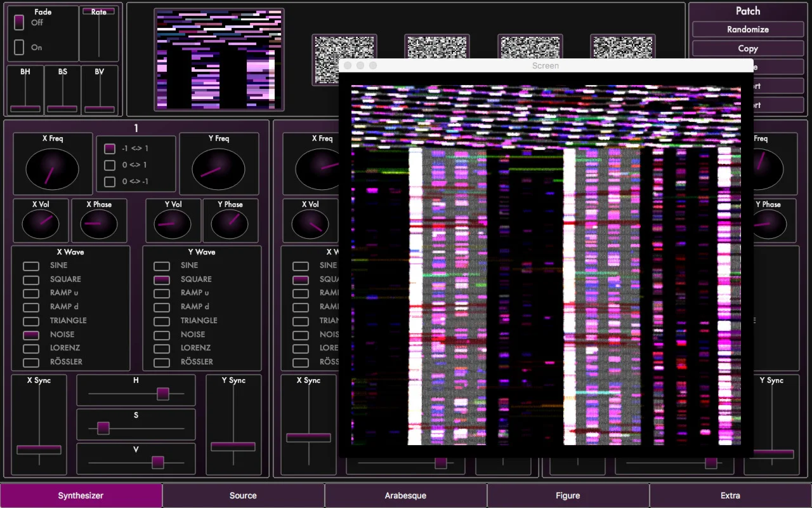This screenshot has width=812, height=508.
Task: Click the H hue slider handle
Action: coord(163,394)
